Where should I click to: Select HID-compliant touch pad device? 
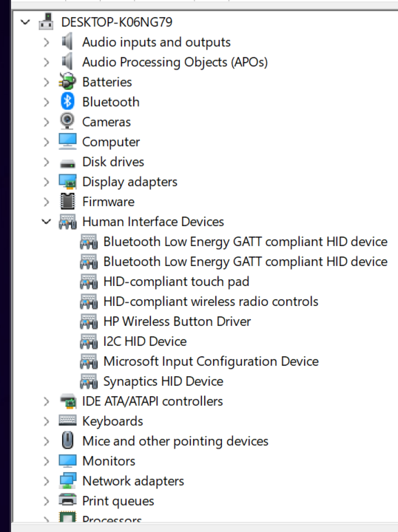[x=176, y=282]
